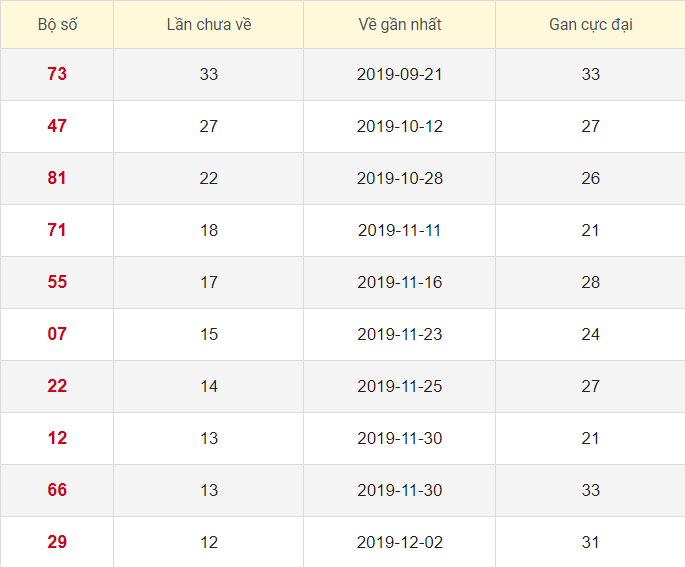This screenshot has height=567, width=685.
Task: Click the red number 29
Action: click(57, 542)
